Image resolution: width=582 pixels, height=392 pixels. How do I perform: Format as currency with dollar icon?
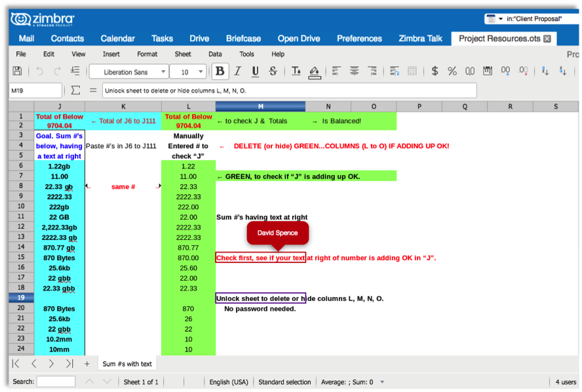[x=435, y=71]
